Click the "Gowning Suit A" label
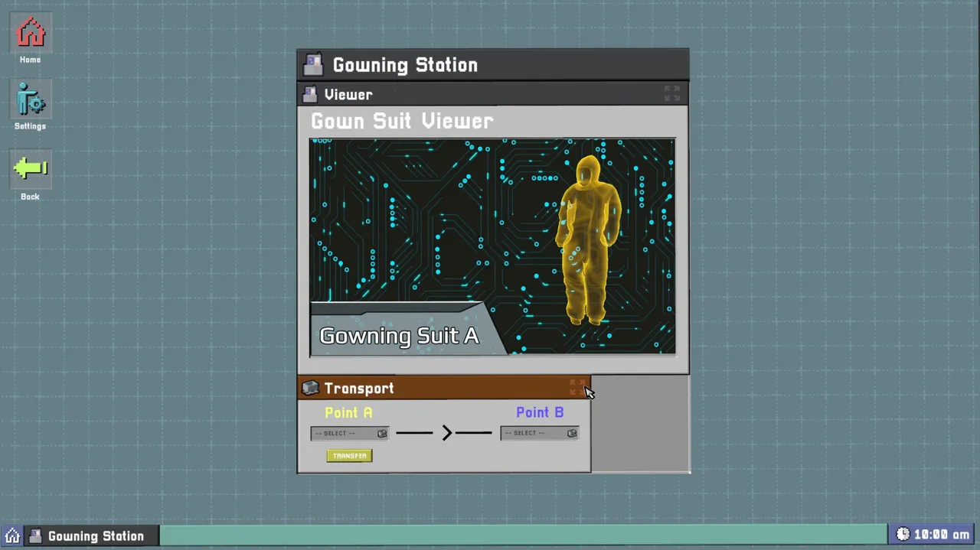980x550 pixels. 399,336
